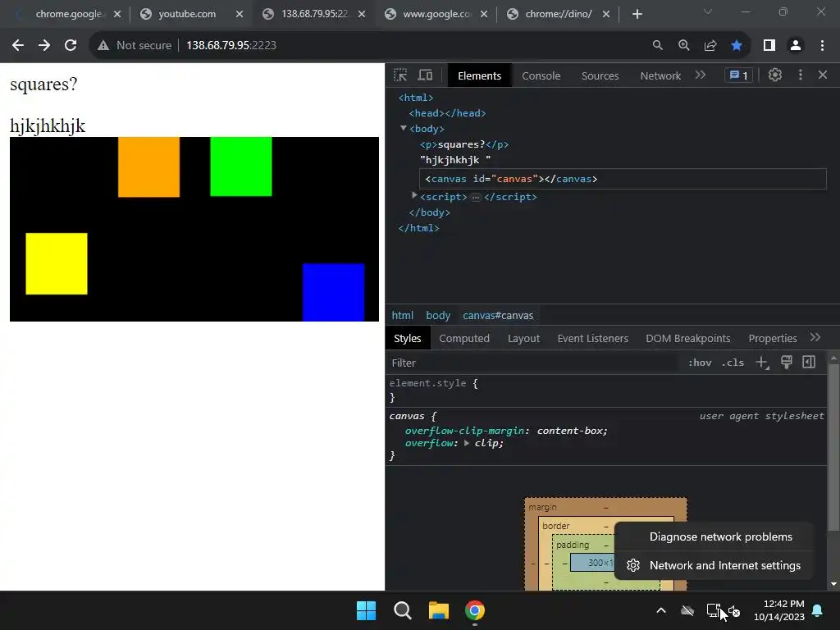Open a new browser tab

coord(637,15)
